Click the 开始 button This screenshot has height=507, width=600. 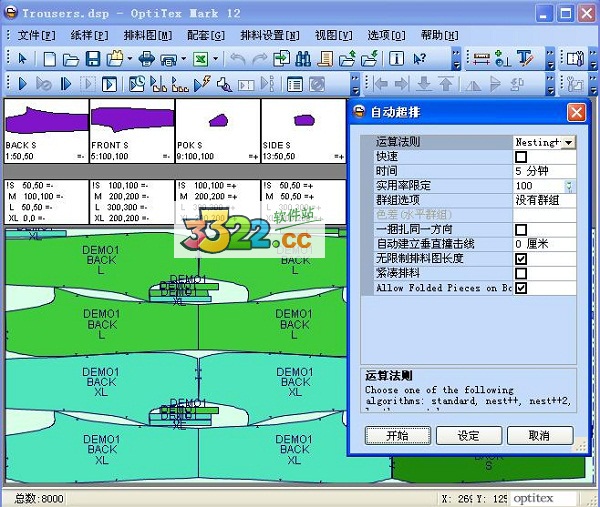pos(398,435)
